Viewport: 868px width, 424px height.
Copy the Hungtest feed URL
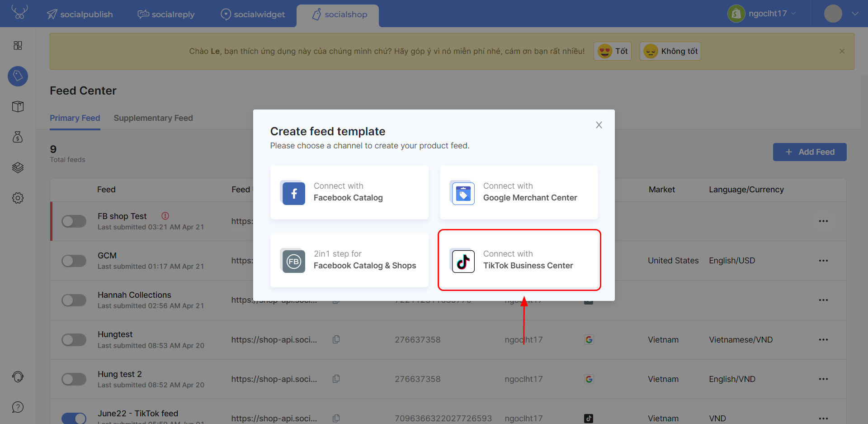pyautogui.click(x=336, y=339)
